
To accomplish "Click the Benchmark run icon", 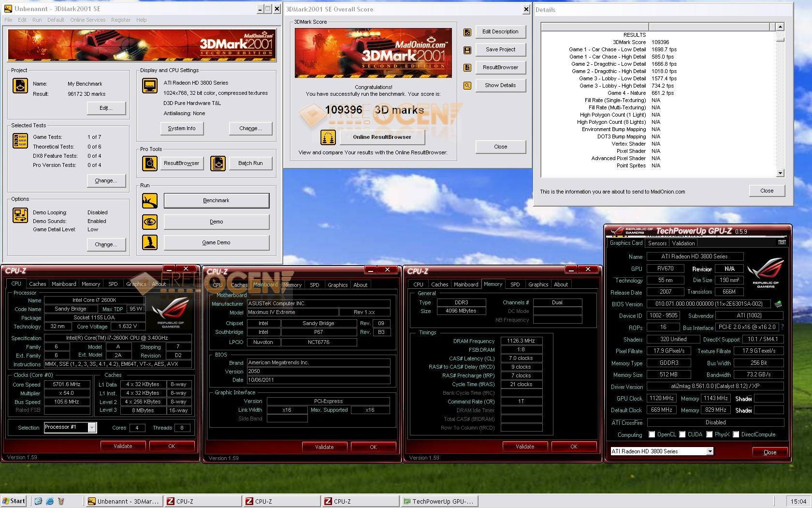I will [x=150, y=201].
